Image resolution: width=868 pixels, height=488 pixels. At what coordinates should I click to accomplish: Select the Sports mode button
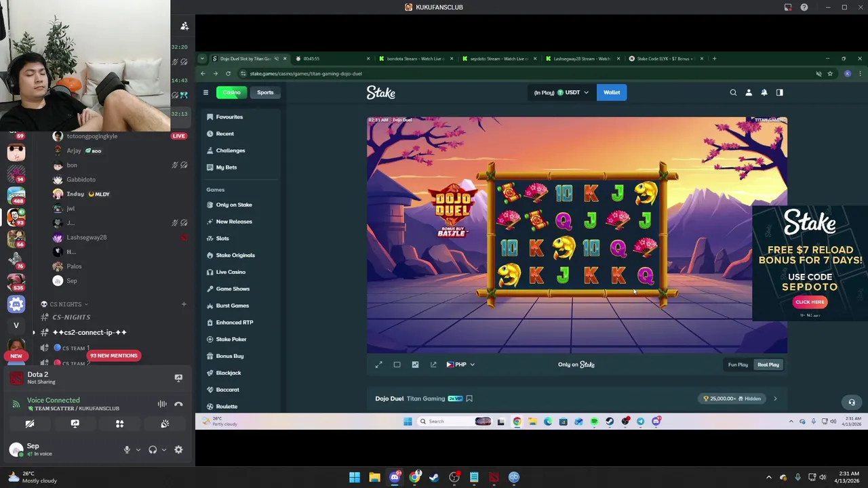pyautogui.click(x=265, y=92)
